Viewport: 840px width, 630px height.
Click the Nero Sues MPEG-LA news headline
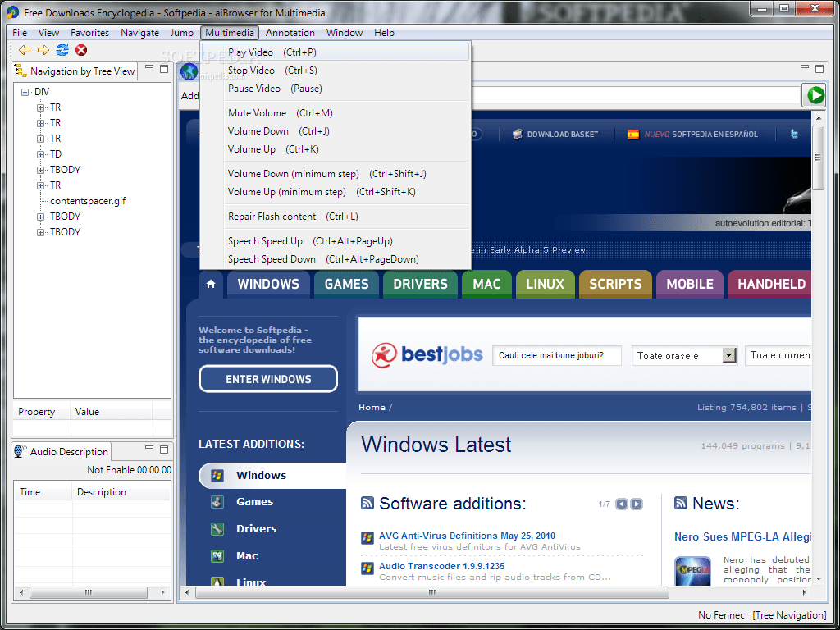(742, 536)
